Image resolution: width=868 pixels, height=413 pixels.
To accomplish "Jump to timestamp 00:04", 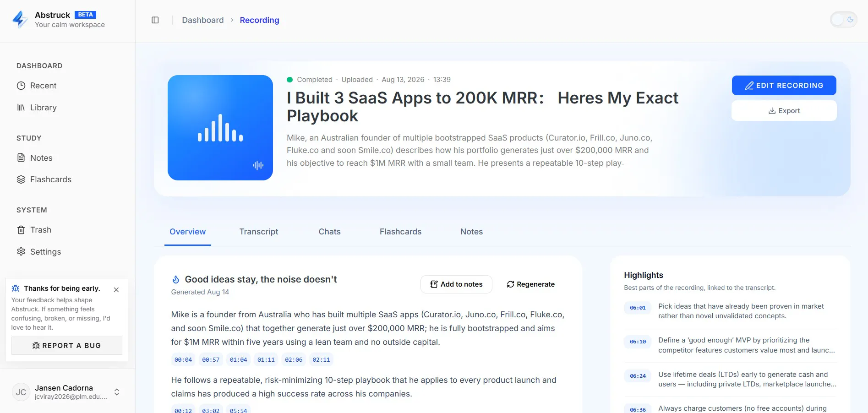I will 183,360.
